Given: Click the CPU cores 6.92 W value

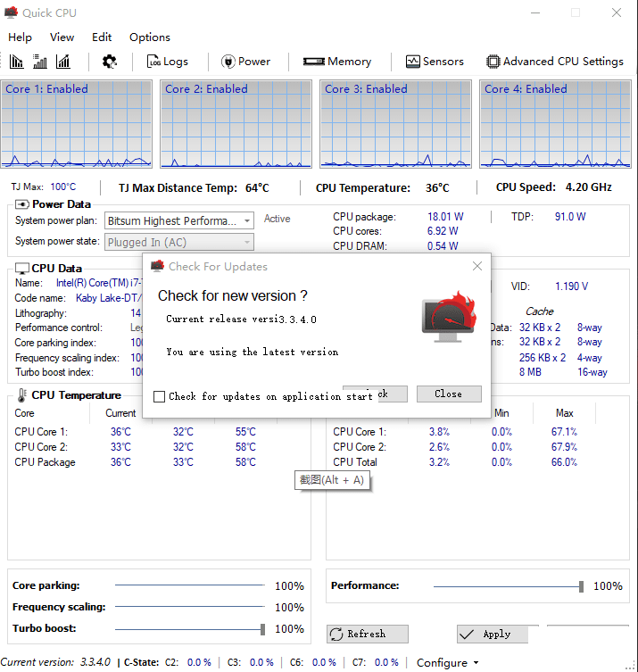Looking at the screenshot, I should coord(443,231).
